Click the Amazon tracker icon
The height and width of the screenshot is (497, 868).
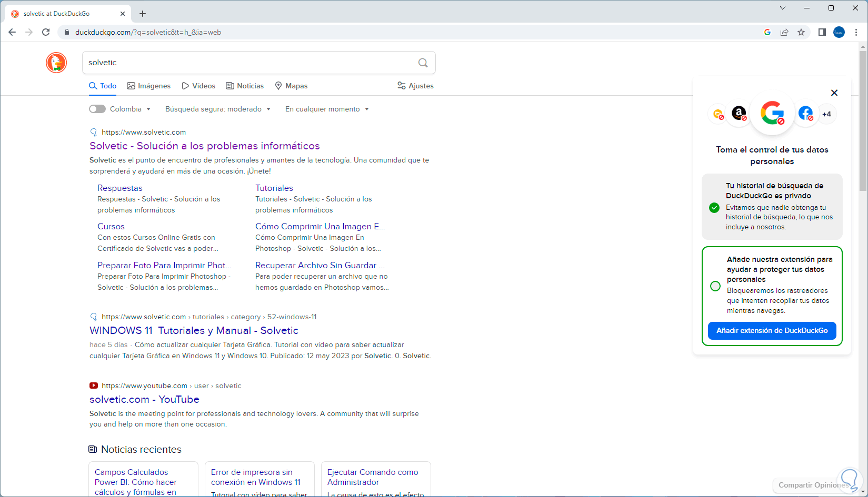pos(739,113)
